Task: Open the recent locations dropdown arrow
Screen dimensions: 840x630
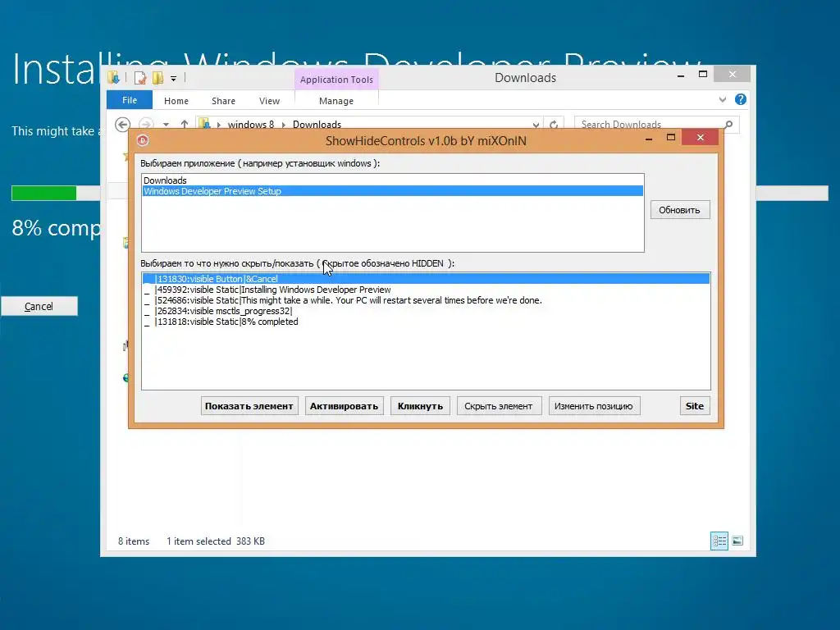Action: click(166, 125)
